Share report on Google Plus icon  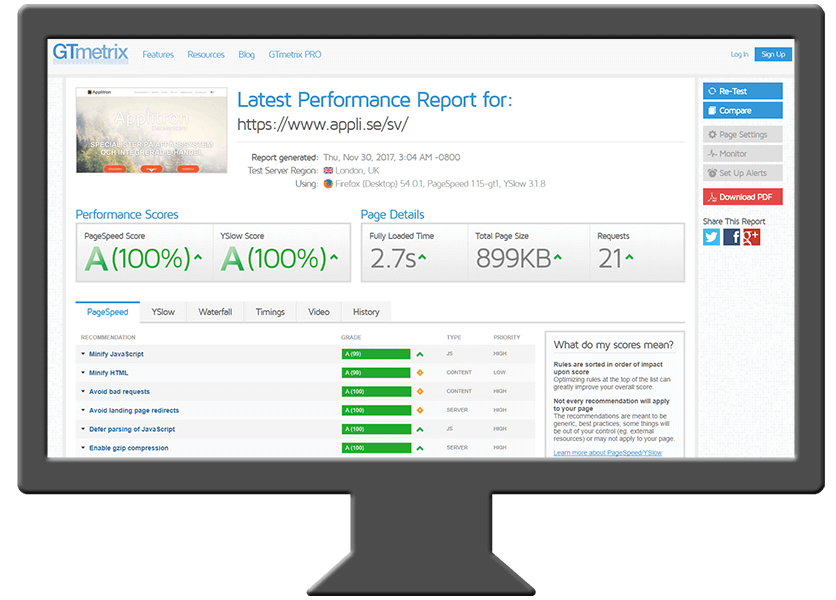(x=751, y=237)
